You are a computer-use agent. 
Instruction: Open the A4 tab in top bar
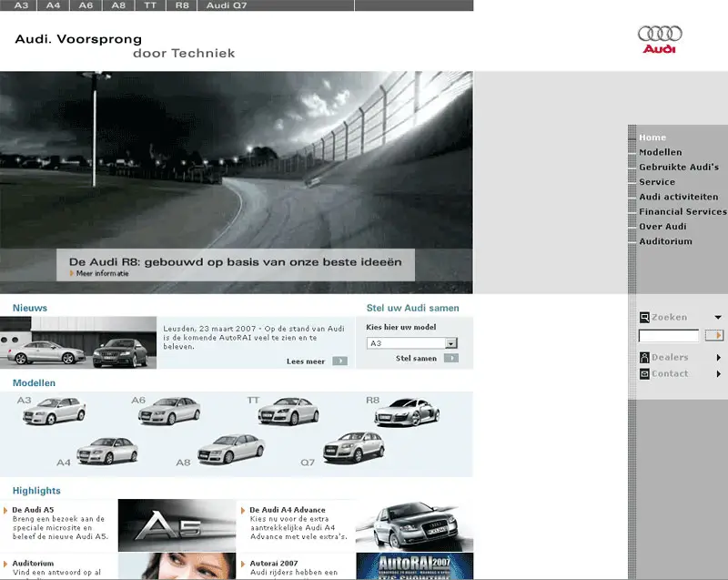tap(54, 5)
